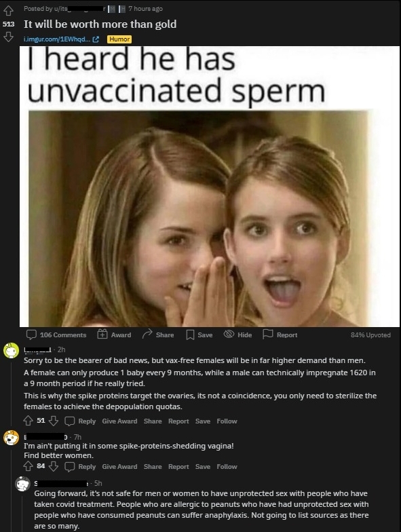Upvote the comment with 84 points
This screenshot has height=532, width=401.
pos(28,467)
